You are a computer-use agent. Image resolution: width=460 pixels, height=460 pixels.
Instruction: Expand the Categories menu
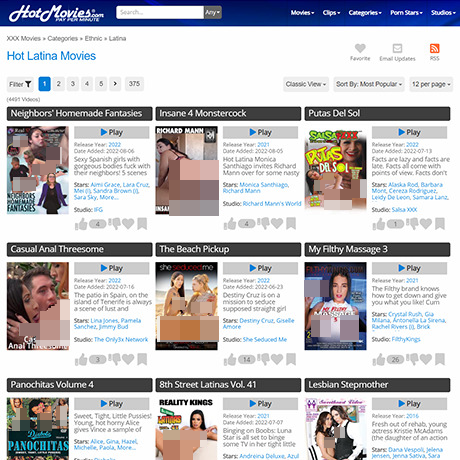(365, 13)
